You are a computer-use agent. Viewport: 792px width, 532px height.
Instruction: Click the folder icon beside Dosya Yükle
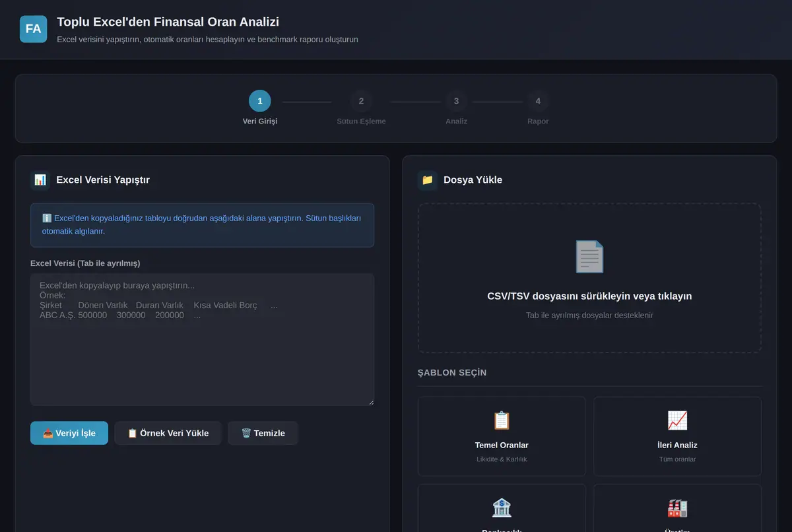tap(428, 180)
